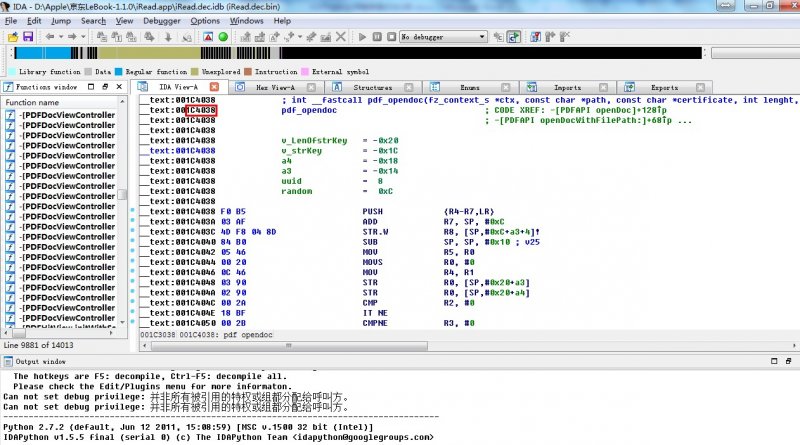Click the binoculars search icon in the toolbar

tap(149, 37)
